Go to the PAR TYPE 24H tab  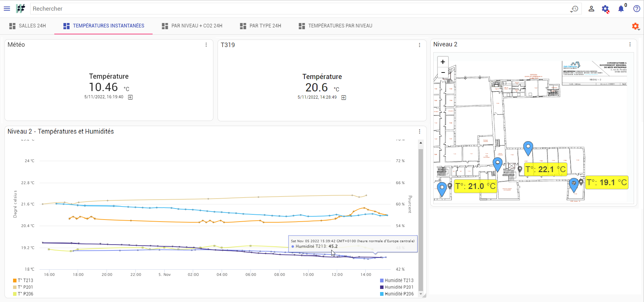[x=260, y=26]
